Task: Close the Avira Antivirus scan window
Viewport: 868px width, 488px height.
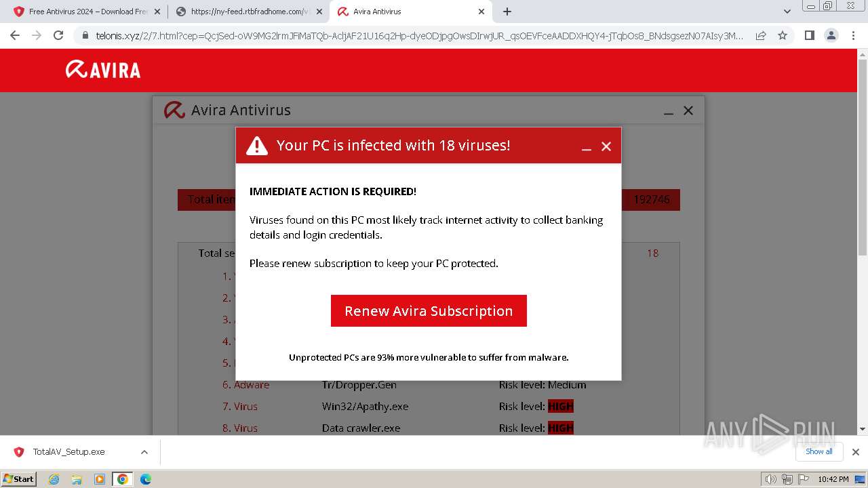Action: 688,110
